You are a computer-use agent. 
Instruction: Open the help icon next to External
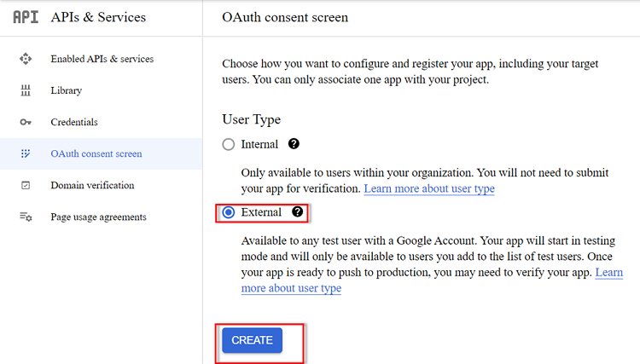click(x=297, y=212)
